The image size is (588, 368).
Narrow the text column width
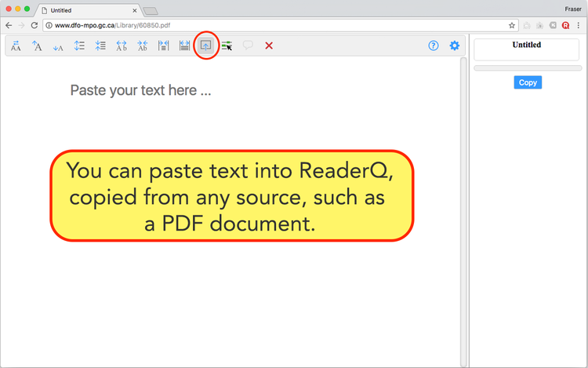pos(164,46)
